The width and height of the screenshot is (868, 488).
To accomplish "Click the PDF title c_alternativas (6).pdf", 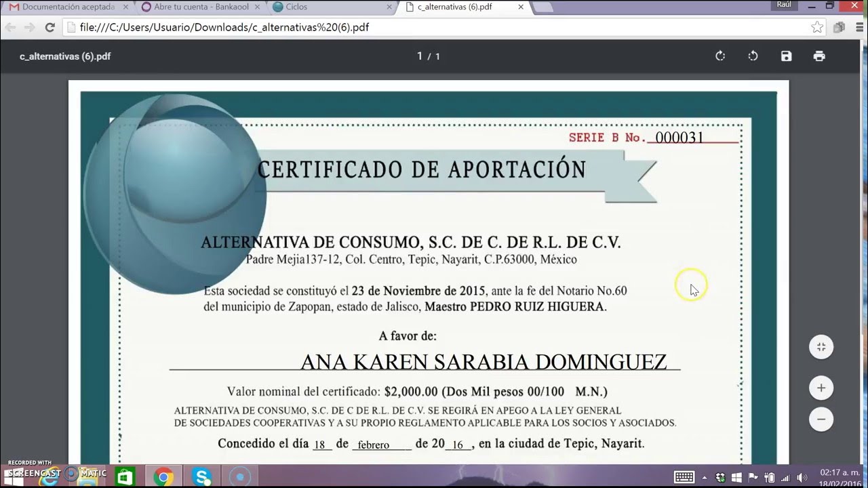I will tap(65, 56).
